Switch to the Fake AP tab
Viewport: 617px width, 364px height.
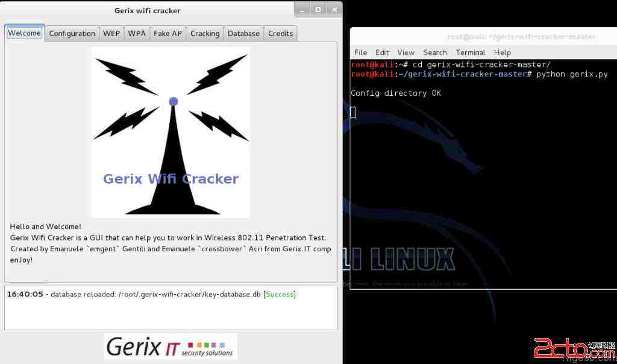[168, 34]
